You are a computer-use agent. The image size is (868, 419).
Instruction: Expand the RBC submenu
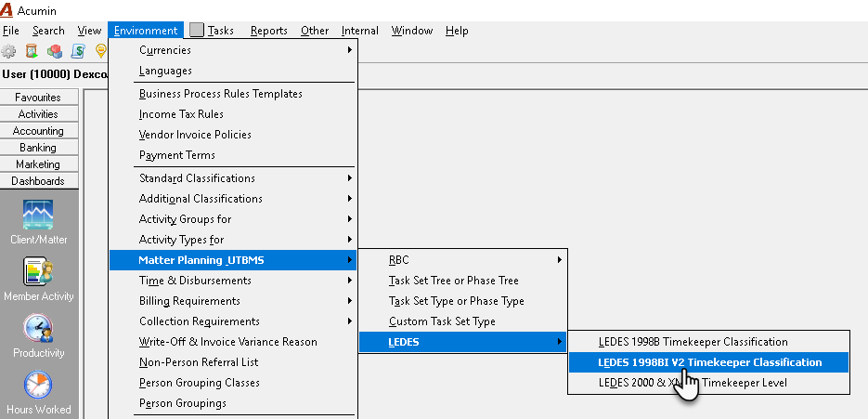[x=463, y=260]
